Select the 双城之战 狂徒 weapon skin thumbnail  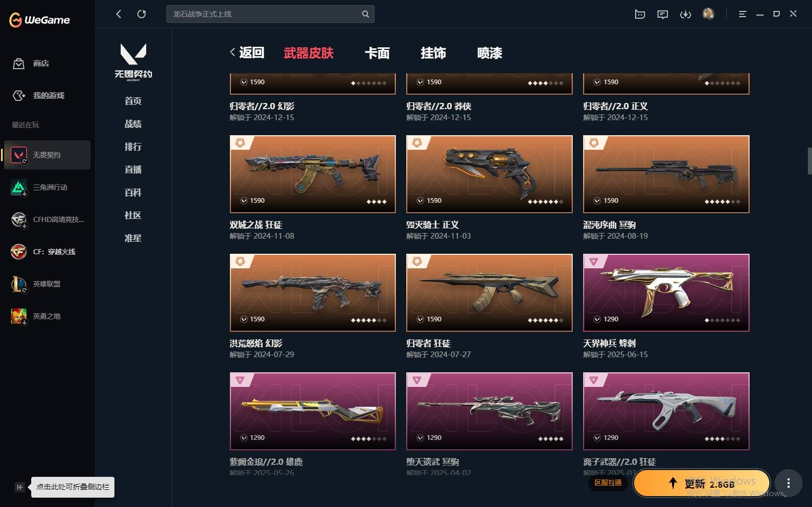tap(313, 174)
